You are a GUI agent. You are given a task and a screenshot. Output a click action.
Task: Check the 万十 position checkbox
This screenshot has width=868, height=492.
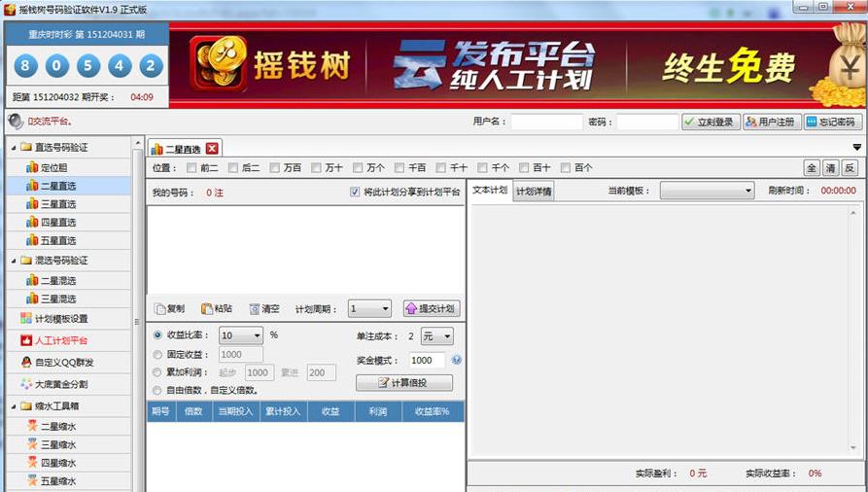click(x=316, y=167)
